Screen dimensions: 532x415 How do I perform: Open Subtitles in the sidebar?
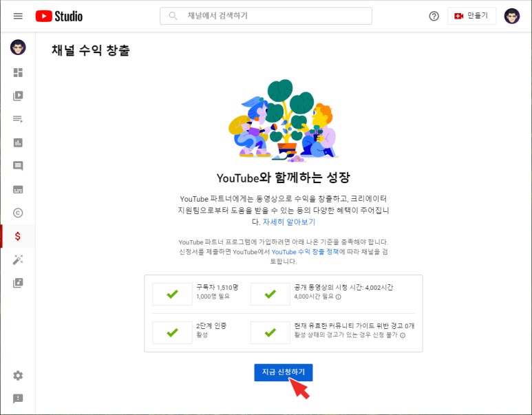(18, 189)
